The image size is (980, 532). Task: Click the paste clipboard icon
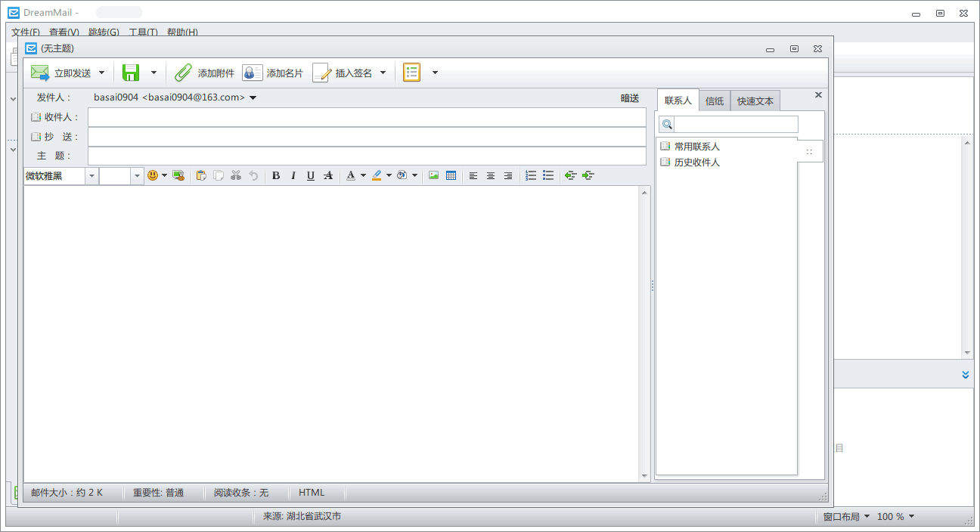(201, 175)
